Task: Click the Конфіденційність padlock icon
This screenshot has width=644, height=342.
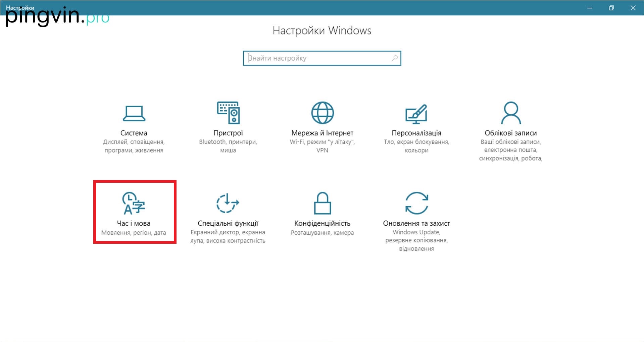Action: 322,203
